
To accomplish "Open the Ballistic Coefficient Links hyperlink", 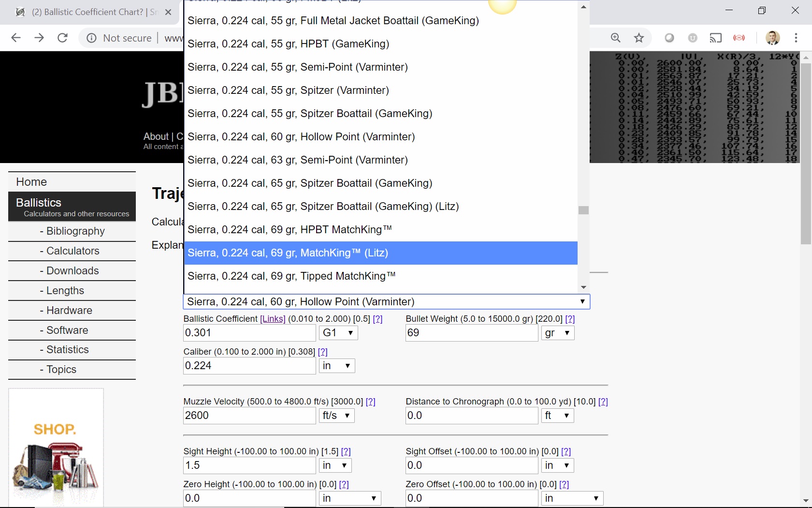I will [x=273, y=319].
